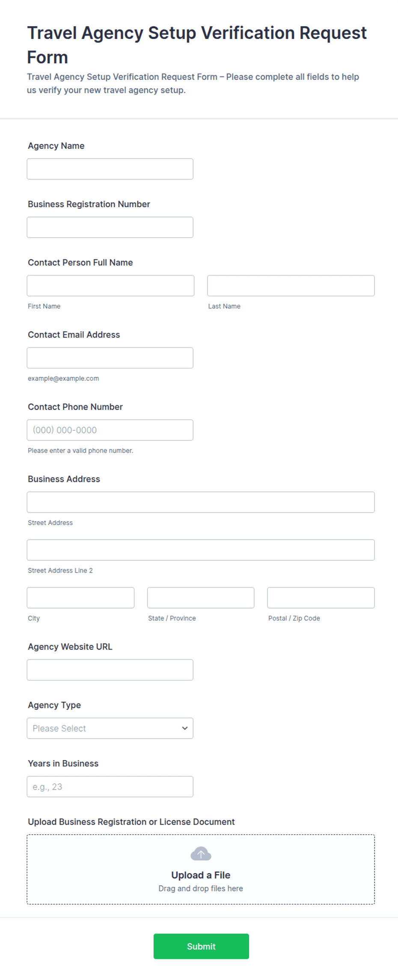Submit the verification request form
398x980 pixels.
pos(201,946)
